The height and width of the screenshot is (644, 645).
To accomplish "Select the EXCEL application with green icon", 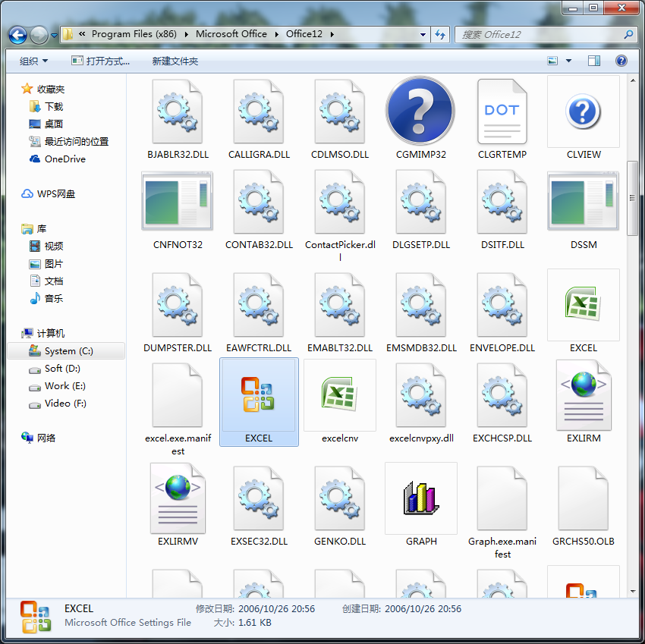I will [584, 305].
